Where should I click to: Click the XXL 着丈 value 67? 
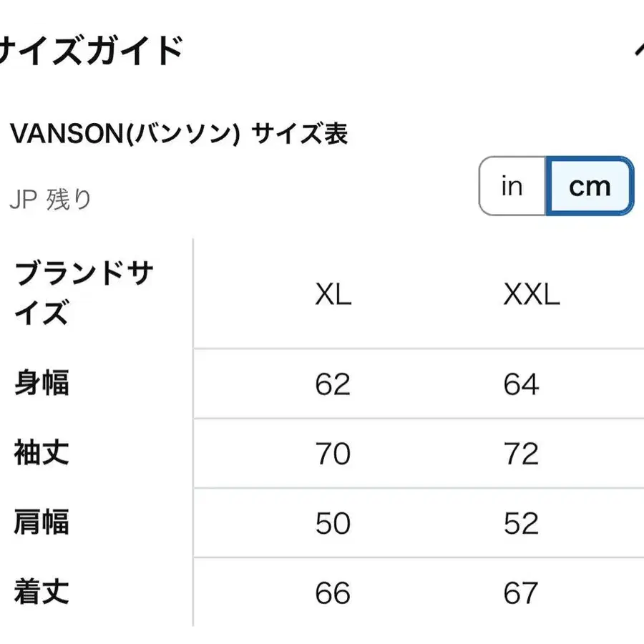[x=521, y=593]
